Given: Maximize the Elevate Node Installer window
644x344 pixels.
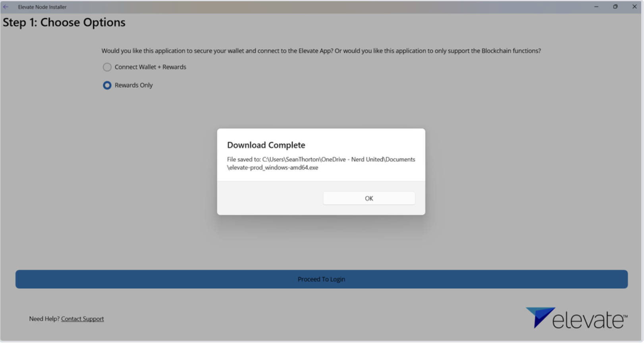Looking at the screenshot, I should point(615,7).
